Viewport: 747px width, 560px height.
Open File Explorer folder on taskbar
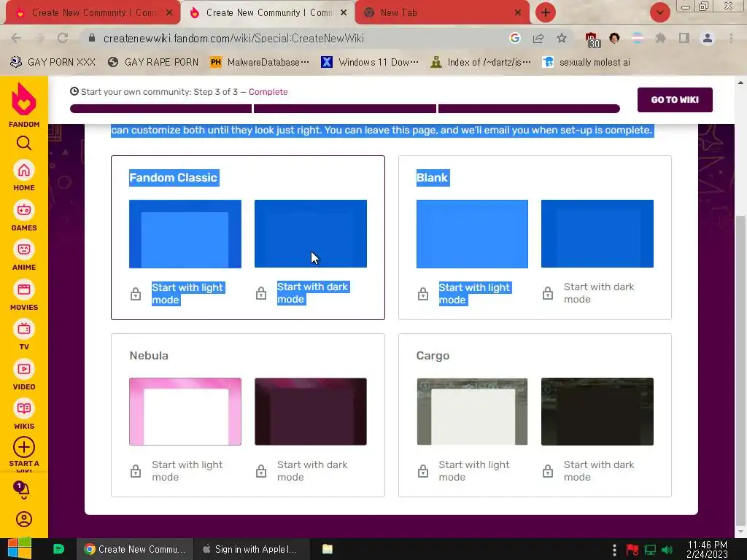(328, 549)
